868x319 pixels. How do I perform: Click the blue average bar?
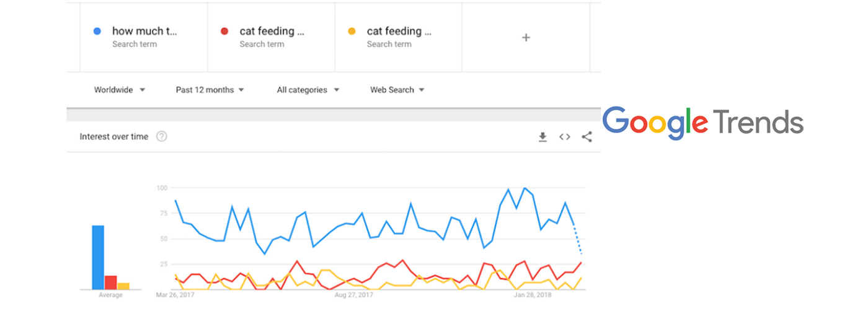click(x=98, y=257)
